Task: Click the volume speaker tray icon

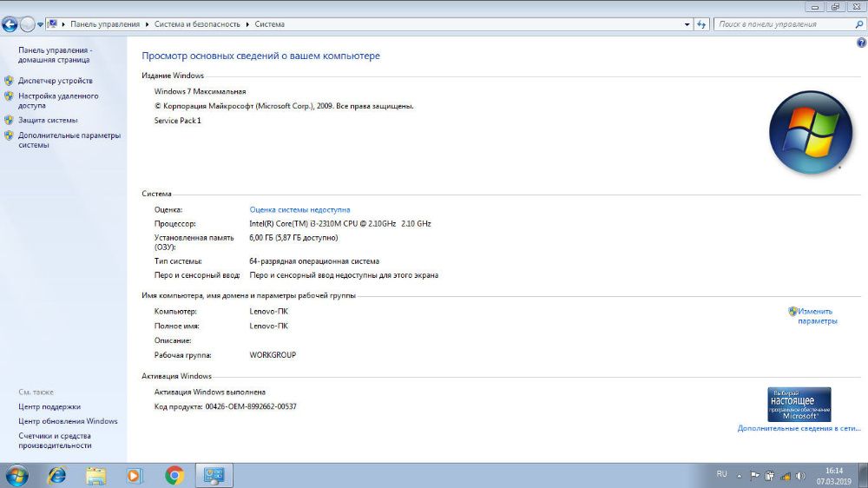Action: click(x=800, y=476)
